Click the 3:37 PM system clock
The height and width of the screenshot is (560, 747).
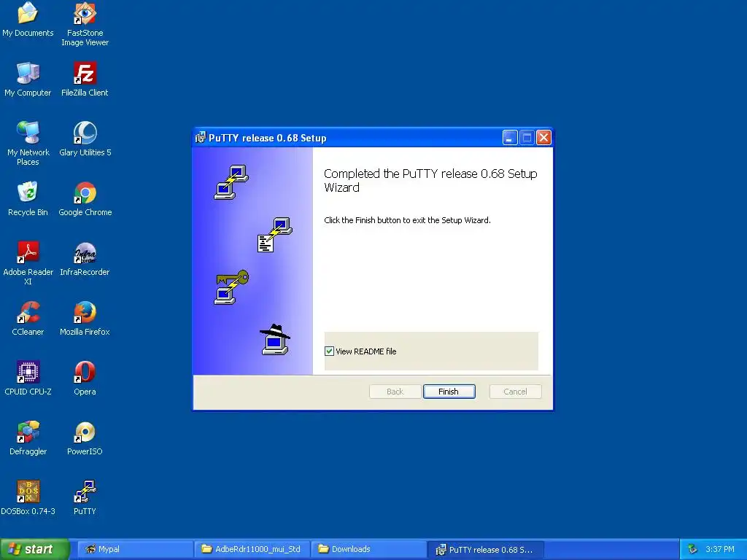[x=720, y=549]
